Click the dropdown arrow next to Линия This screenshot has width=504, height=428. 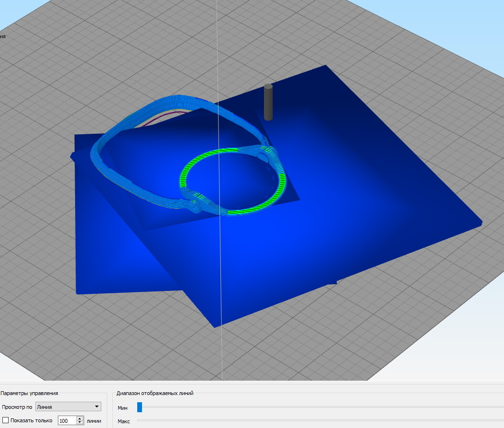(97, 407)
